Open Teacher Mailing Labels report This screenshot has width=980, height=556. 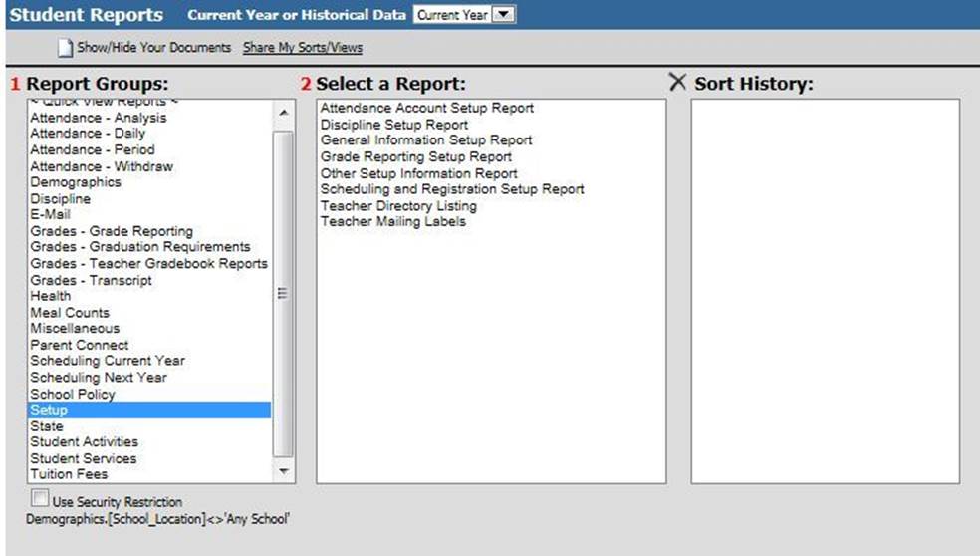[393, 222]
